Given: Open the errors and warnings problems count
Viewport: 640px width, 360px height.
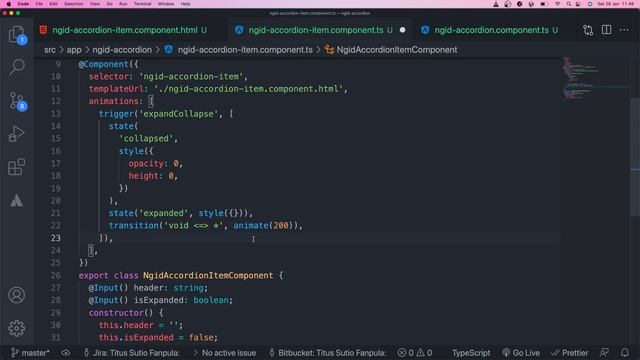Looking at the screenshot, I should 415,353.
